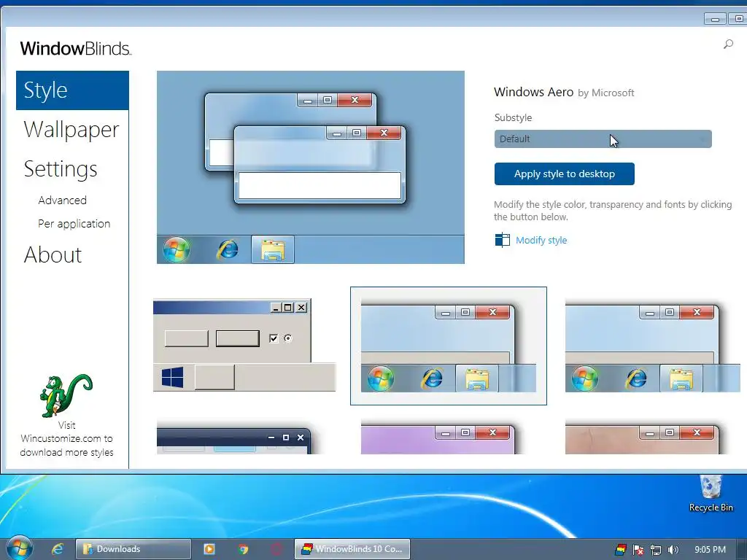Click the large Windows Aero preview image

[x=311, y=167]
